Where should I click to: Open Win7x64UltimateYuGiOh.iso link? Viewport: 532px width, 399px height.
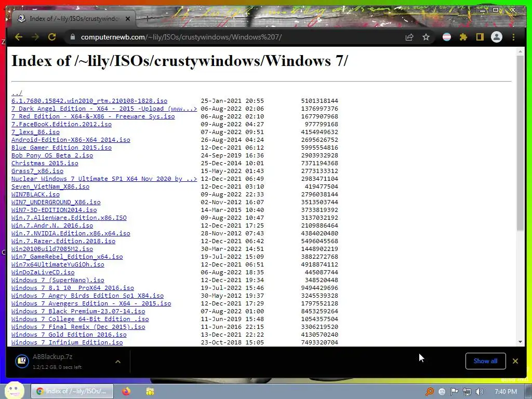pos(58,264)
